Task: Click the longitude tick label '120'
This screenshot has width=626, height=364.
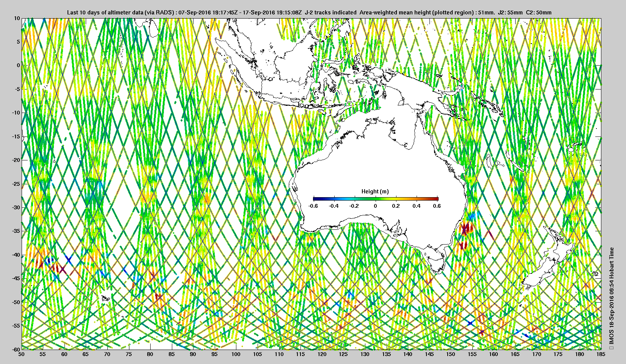Action: pyautogui.click(x=322, y=355)
